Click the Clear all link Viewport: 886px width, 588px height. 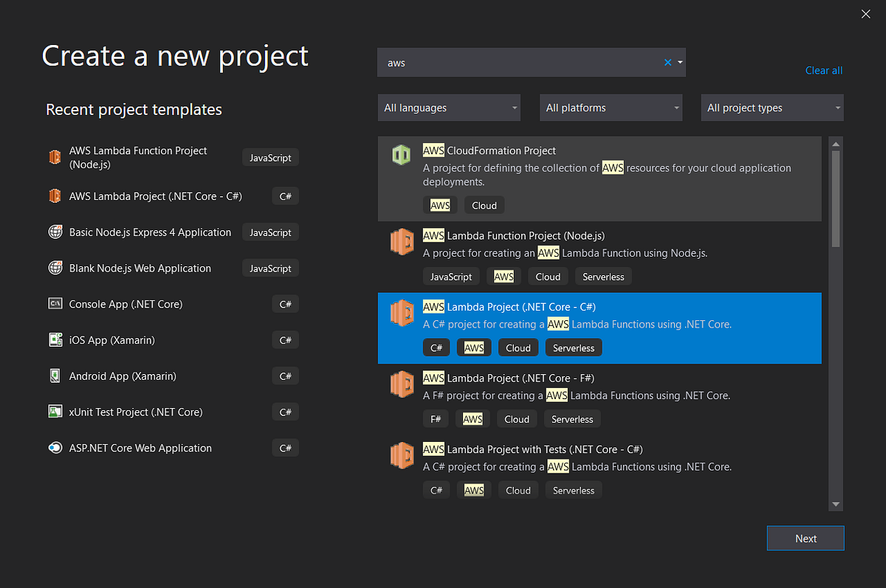point(823,70)
